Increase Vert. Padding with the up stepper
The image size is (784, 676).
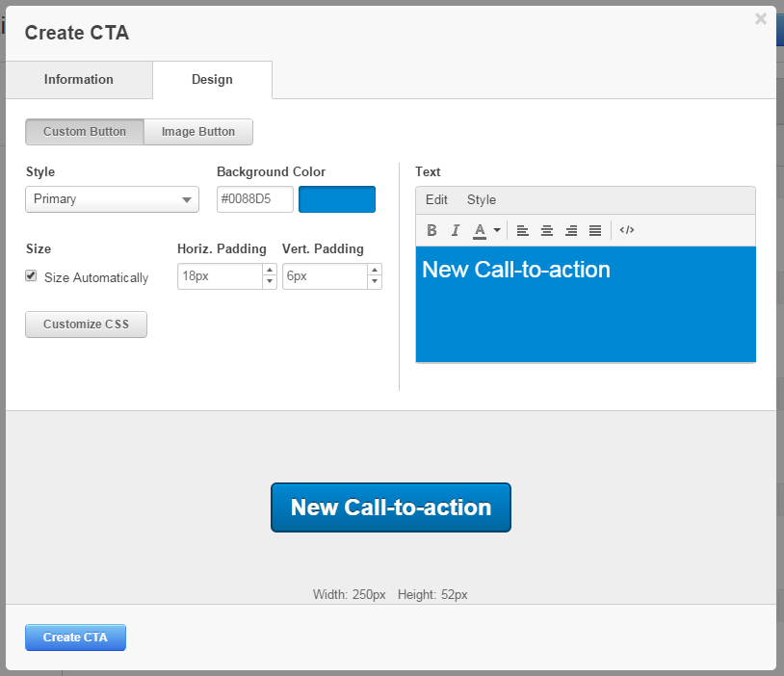tap(374, 271)
